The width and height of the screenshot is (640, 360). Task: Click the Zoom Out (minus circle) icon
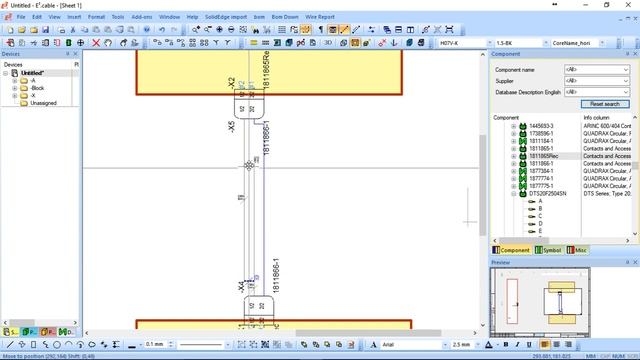click(x=231, y=30)
